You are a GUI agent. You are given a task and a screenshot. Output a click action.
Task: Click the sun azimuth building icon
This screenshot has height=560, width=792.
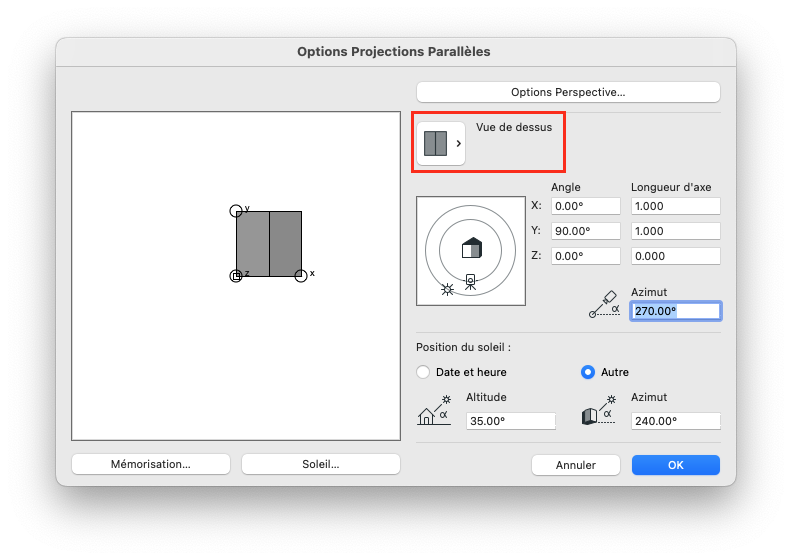(x=599, y=411)
